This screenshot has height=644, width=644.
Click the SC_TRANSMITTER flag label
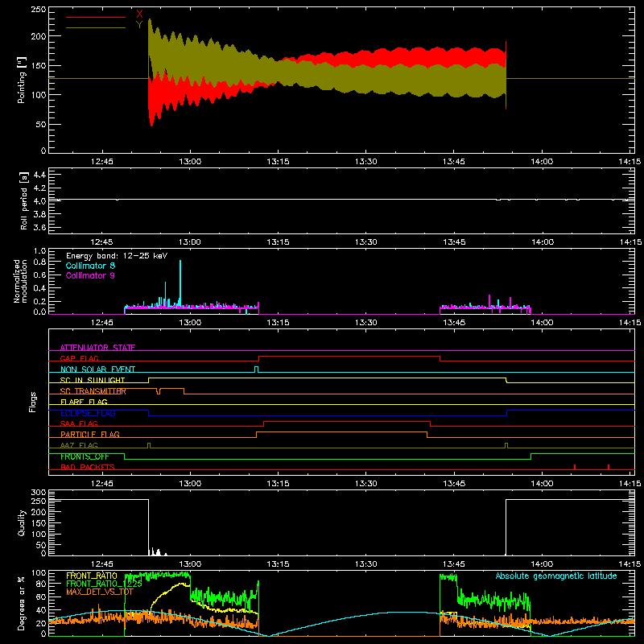93,391
